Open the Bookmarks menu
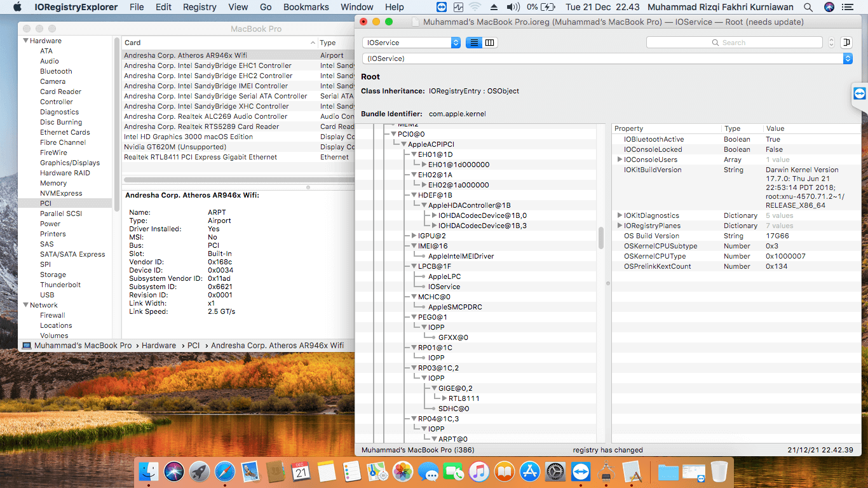868x488 pixels. (x=306, y=7)
